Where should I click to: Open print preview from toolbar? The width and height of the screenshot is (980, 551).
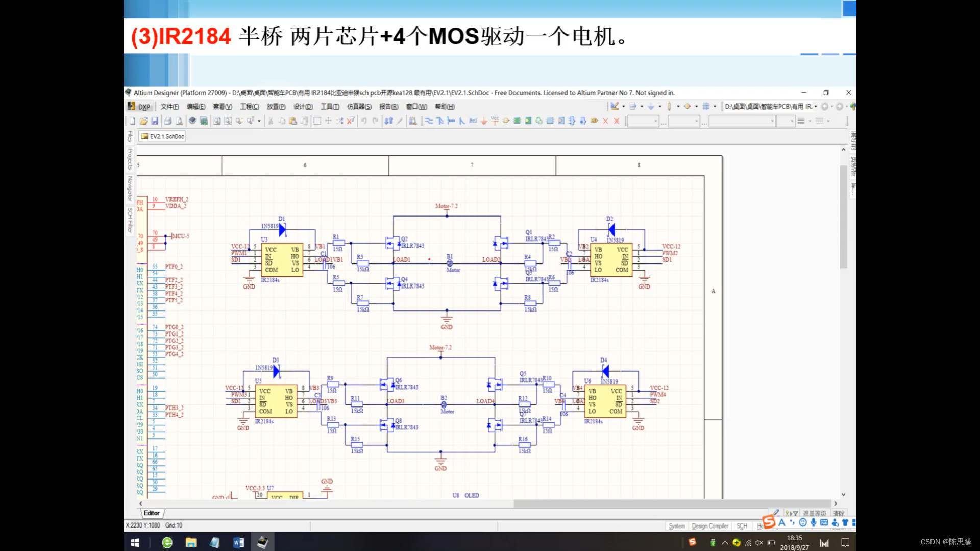[x=179, y=121]
